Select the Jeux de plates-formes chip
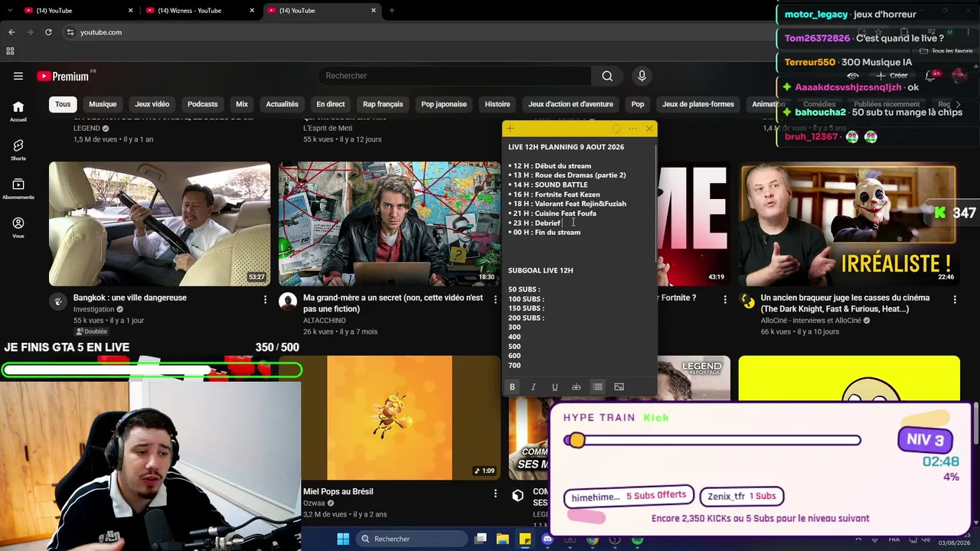 pyautogui.click(x=698, y=104)
